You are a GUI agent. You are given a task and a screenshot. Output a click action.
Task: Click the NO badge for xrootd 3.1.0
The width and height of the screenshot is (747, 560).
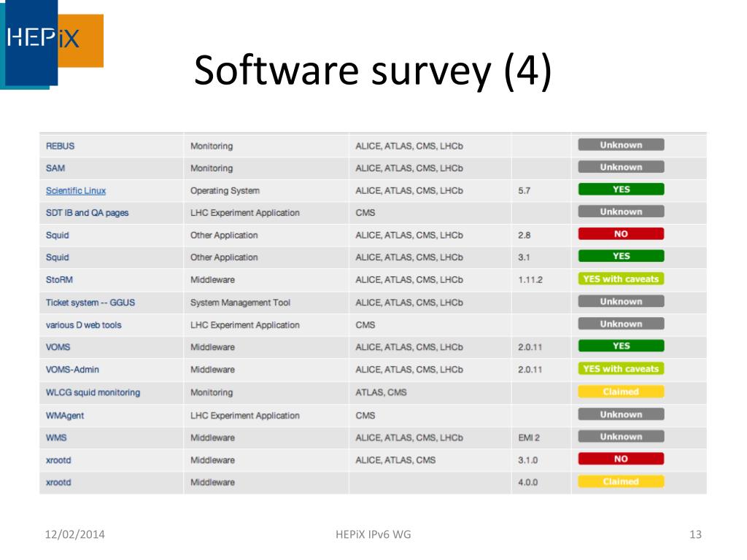[x=621, y=459]
